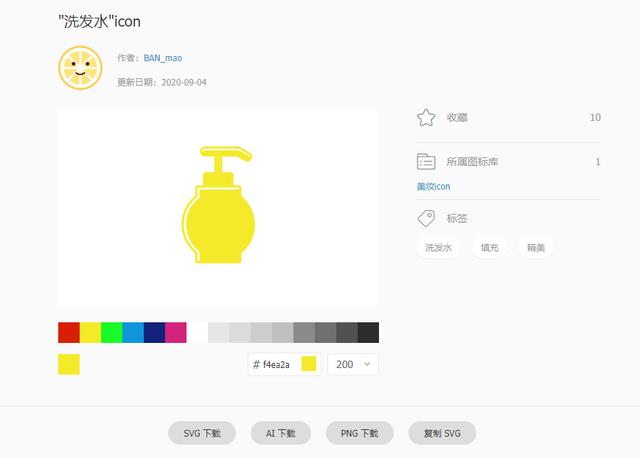Click the 复制 SVG button
The width and height of the screenshot is (640, 458).
442,433
